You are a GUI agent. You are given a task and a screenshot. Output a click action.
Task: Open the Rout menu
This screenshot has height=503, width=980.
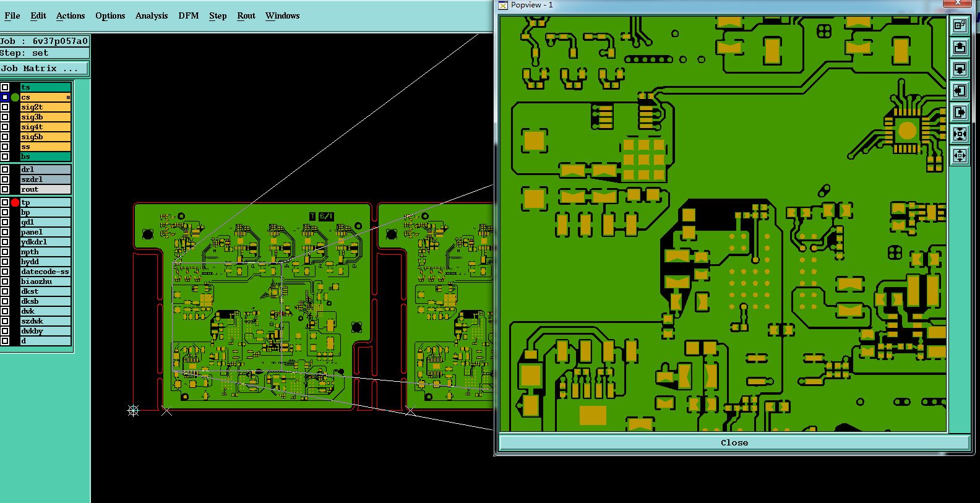246,15
